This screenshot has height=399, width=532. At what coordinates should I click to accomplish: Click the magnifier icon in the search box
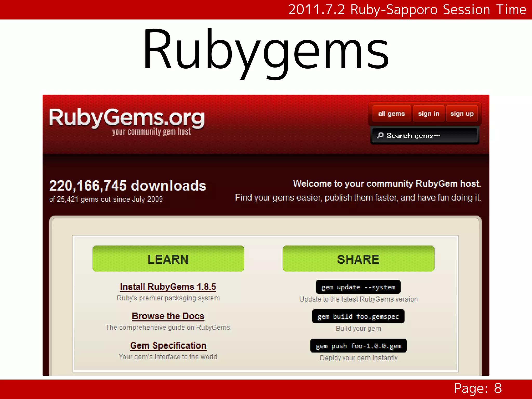tap(380, 135)
